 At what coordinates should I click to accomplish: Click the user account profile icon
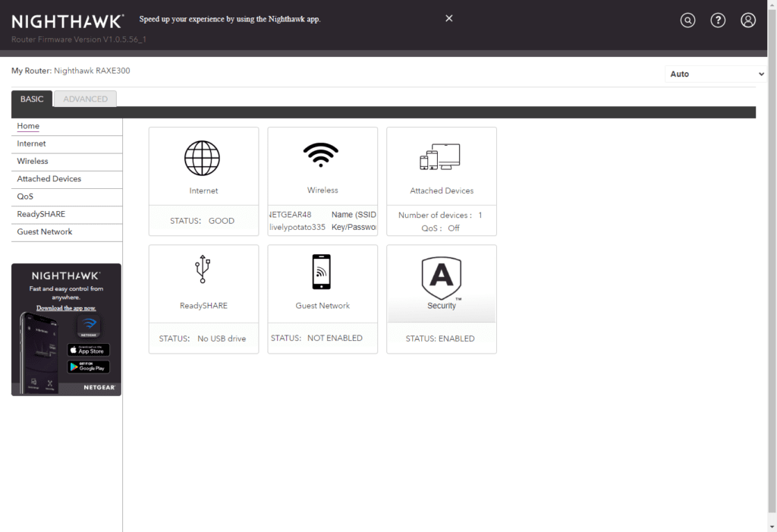tap(748, 20)
